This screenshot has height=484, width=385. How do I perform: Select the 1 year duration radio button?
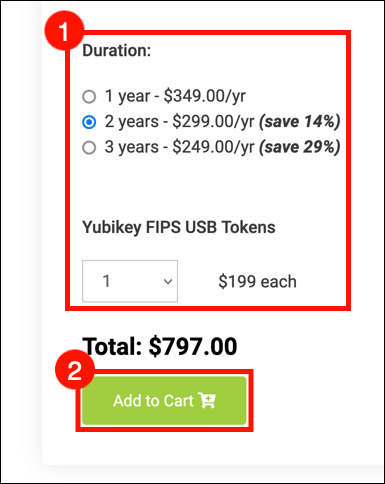[89, 97]
